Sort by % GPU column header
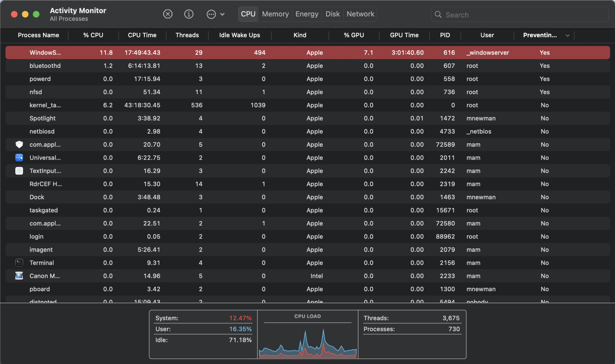The width and height of the screenshot is (615, 364). tap(354, 35)
